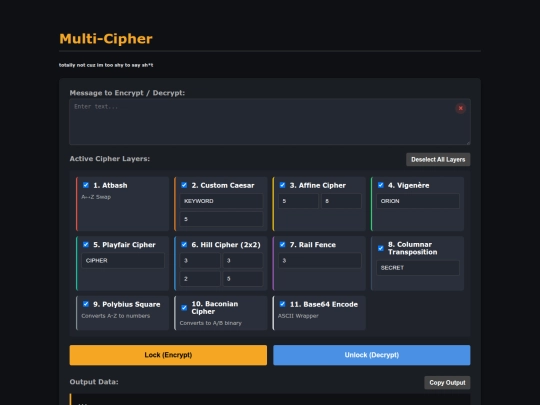The height and width of the screenshot is (405, 540).
Task: Uncheck 8. Columnar Transposition checkbox
Action: click(x=381, y=248)
